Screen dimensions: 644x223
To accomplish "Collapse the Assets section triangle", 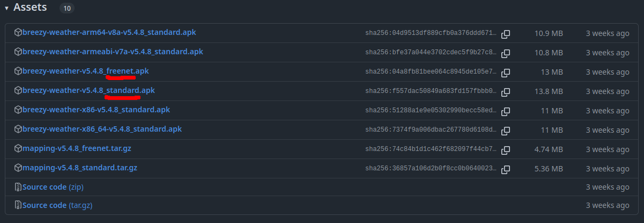I will coord(6,8).
